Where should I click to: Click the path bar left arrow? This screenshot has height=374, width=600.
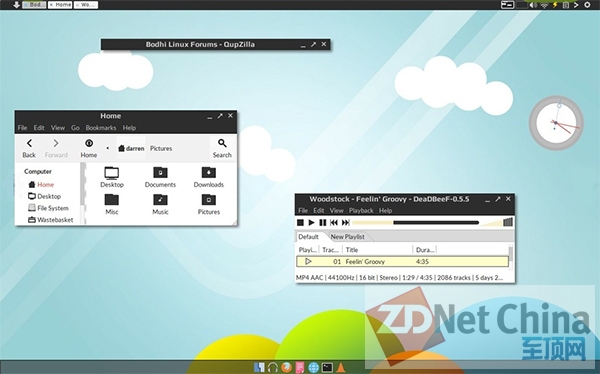(108, 148)
